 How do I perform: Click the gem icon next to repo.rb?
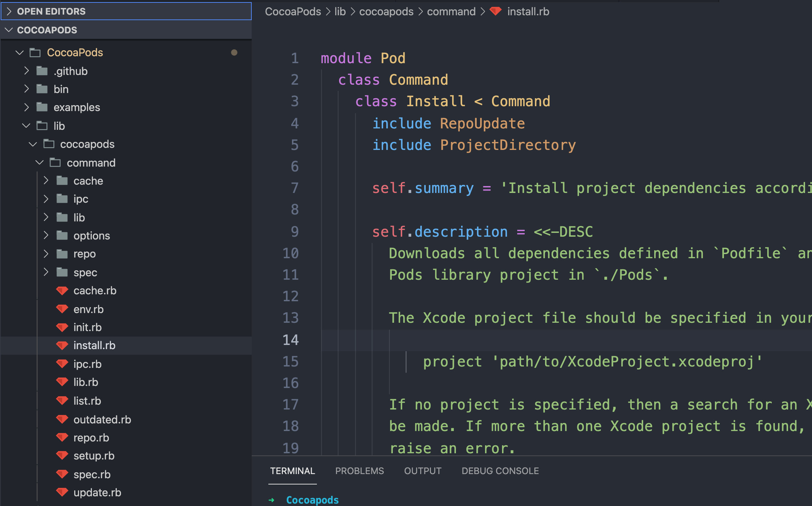click(62, 437)
